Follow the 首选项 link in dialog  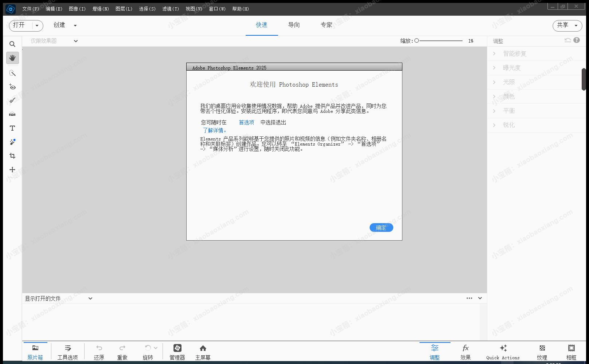click(246, 122)
